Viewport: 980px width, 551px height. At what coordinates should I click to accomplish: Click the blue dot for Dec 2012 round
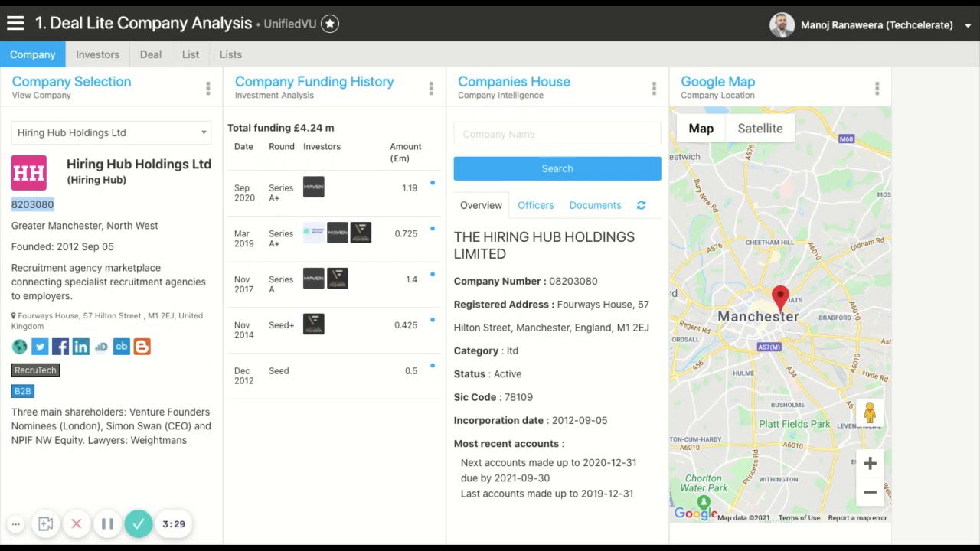pos(433,366)
